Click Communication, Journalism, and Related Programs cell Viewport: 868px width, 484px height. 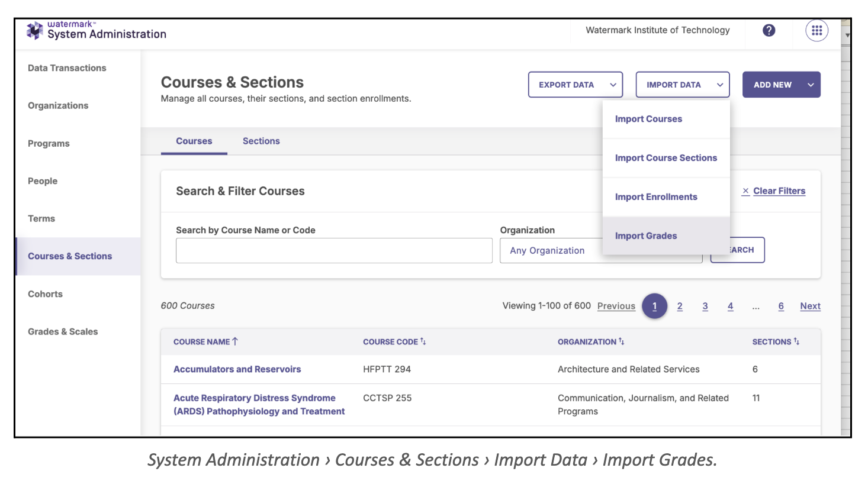tap(643, 405)
